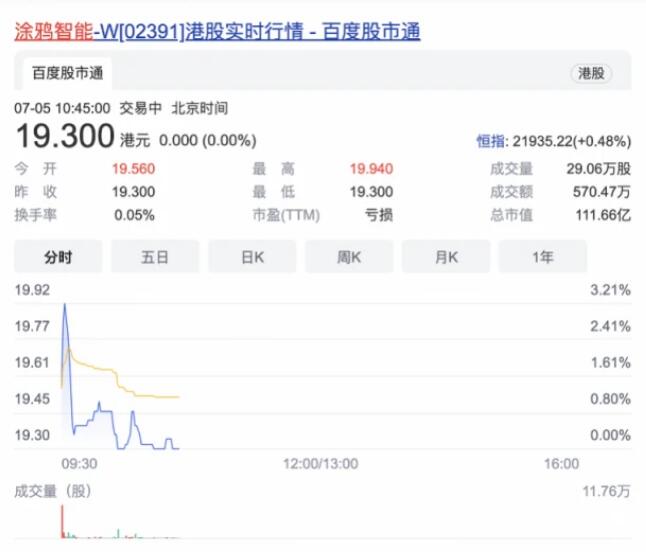The image size is (646, 560).
Task: Click the 交易中 status text
Action: (x=140, y=108)
